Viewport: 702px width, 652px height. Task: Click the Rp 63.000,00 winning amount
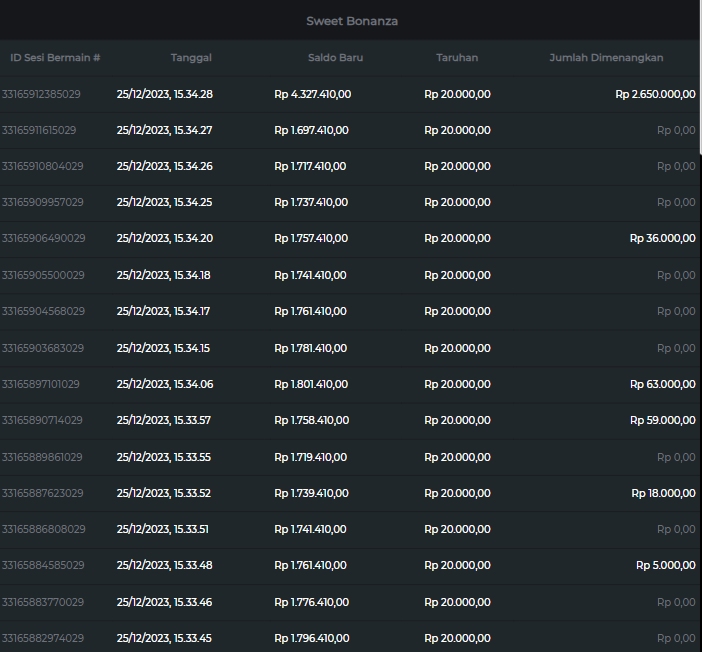(x=662, y=385)
